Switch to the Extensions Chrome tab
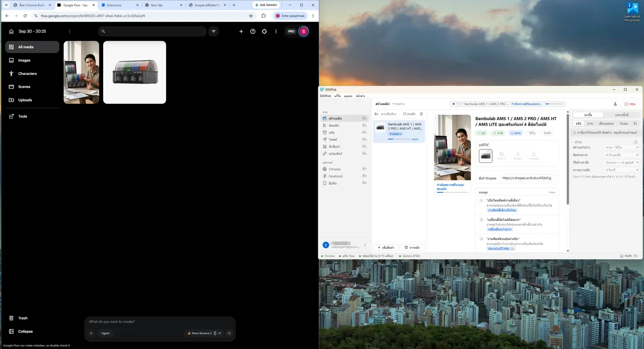Image resolution: width=644 pixels, height=349 pixels. point(118,5)
